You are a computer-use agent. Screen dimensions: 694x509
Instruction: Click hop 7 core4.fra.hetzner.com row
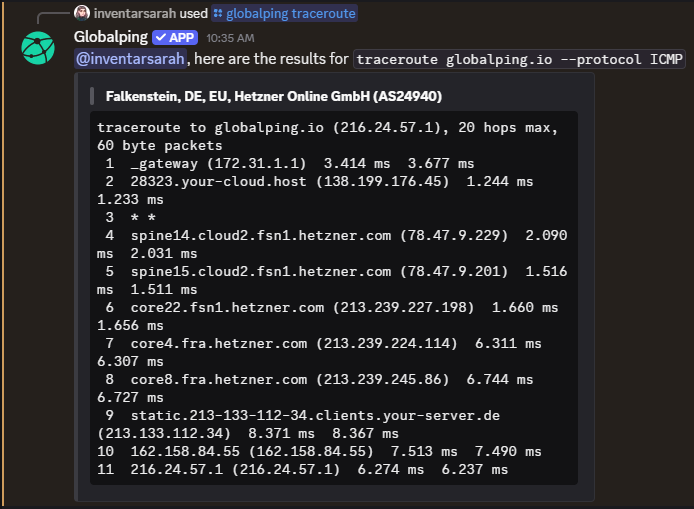[x=319, y=352]
